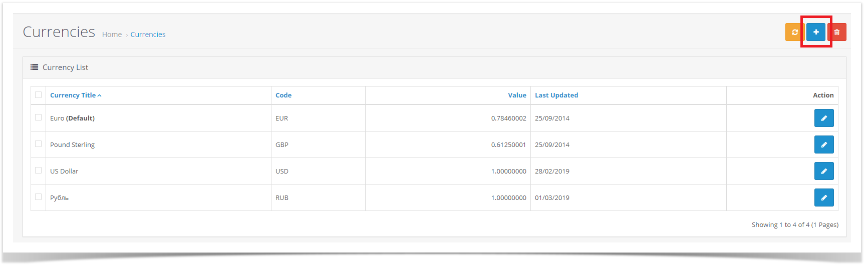Viewport: 868px width, 267px height.
Task: Tick the US Dollar row checkbox
Action: (39, 170)
